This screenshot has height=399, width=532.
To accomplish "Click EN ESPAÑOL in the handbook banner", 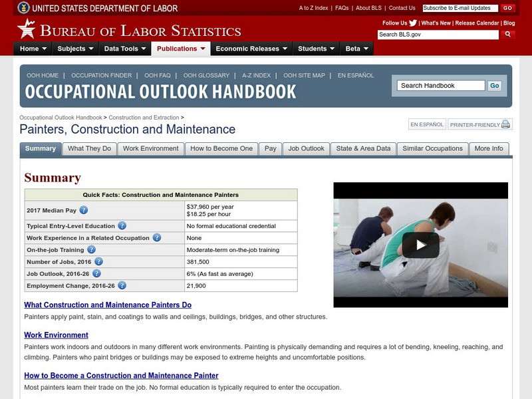I will 356,75.
